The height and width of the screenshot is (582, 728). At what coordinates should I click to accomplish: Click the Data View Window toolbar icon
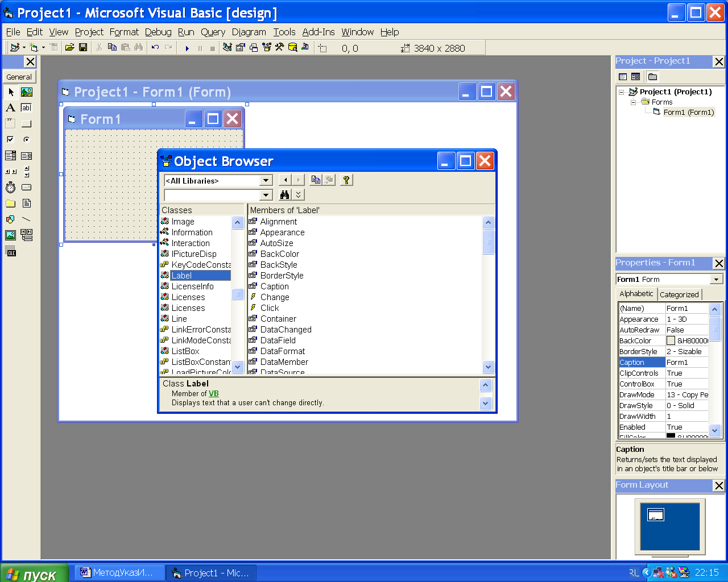coord(292,48)
